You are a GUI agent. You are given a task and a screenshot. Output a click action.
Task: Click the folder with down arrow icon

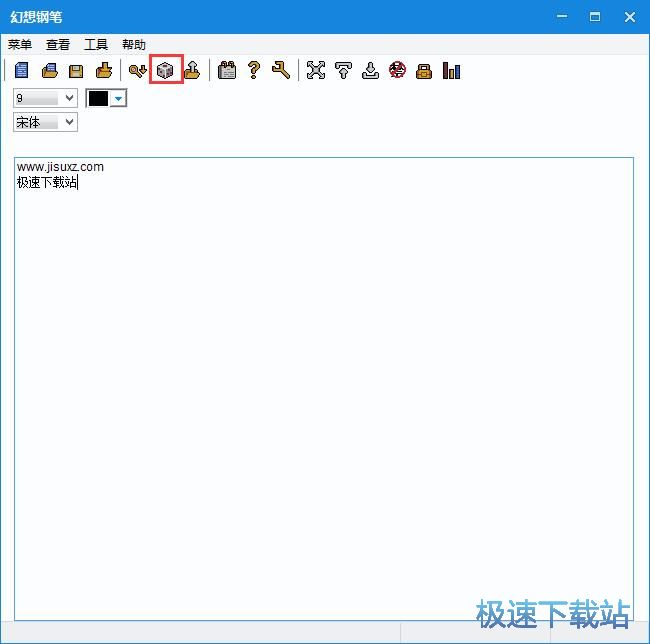click(104, 70)
